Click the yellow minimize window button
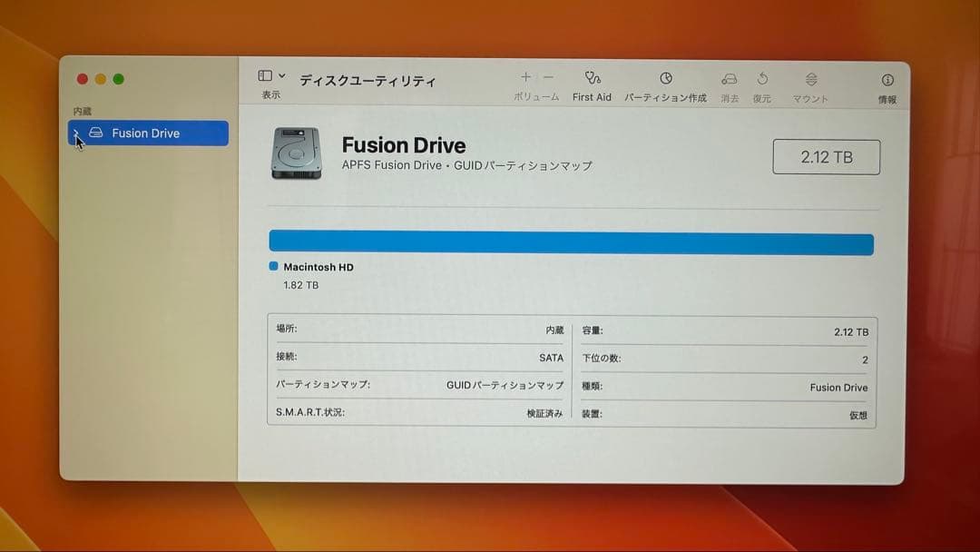This screenshot has height=552, width=980. tap(100, 79)
